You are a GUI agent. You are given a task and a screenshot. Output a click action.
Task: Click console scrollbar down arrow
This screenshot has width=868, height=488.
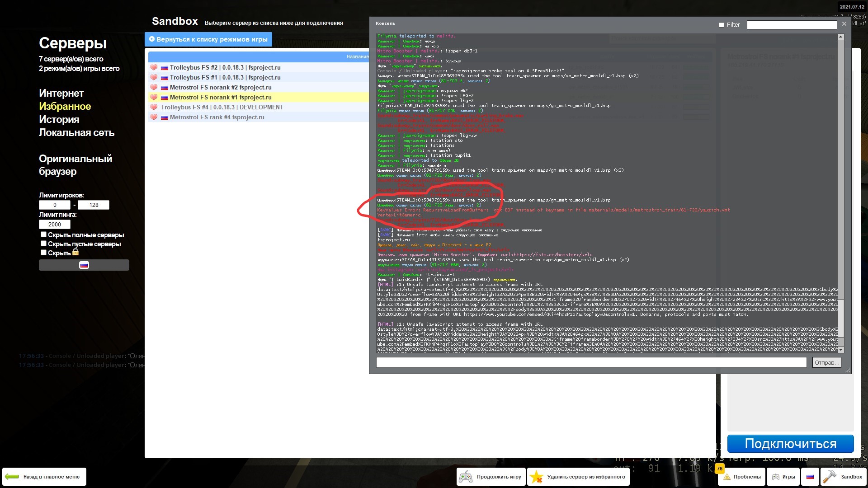pos(841,350)
